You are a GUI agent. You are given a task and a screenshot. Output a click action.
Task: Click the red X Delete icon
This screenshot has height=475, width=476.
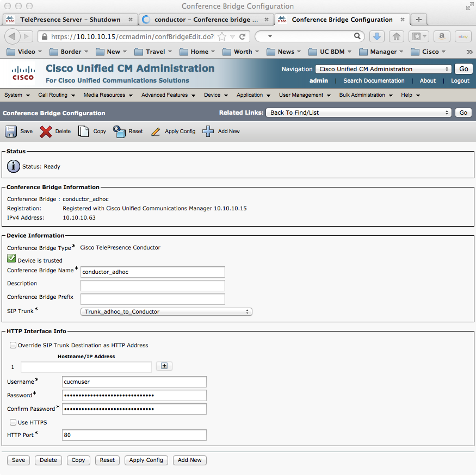[46, 132]
